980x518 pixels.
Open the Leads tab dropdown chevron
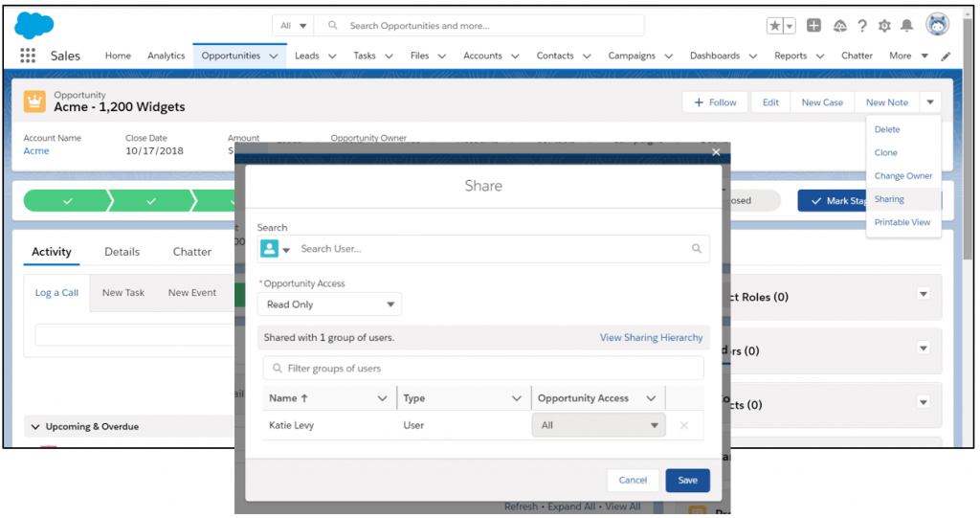pos(332,56)
